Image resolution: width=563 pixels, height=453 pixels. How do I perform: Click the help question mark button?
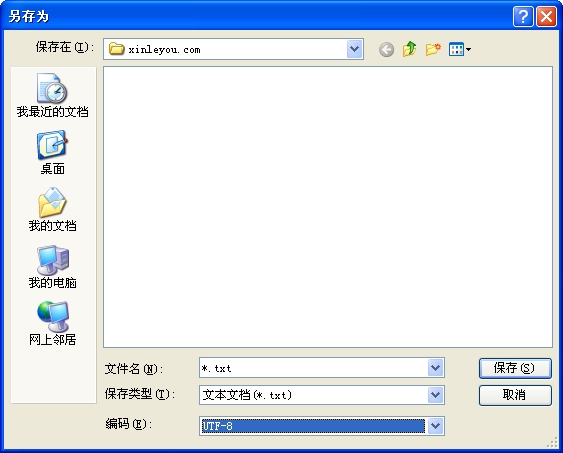pyautogui.click(x=523, y=17)
